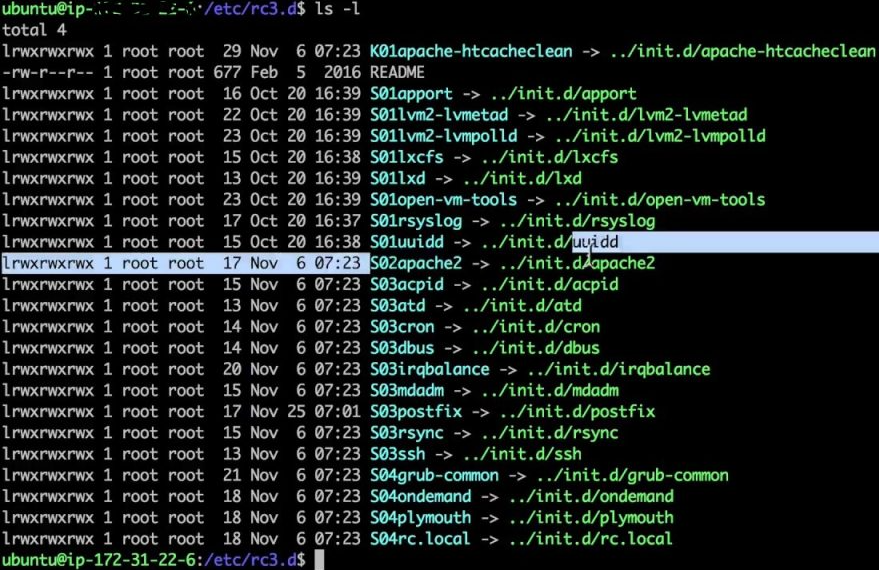Select the S01lvm2-lvmetad entry
The width and height of the screenshot is (879, 570).
(439, 115)
